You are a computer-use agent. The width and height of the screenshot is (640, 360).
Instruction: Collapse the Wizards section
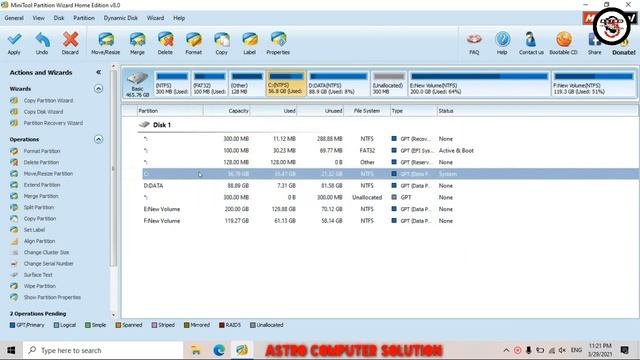coord(98,89)
